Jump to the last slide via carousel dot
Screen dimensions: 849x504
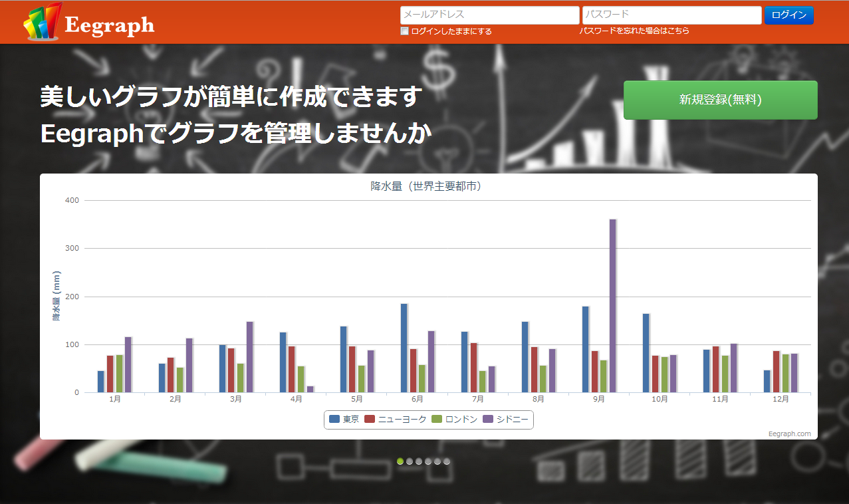446,461
